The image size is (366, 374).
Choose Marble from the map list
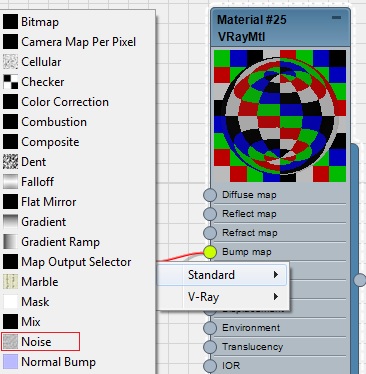40,282
